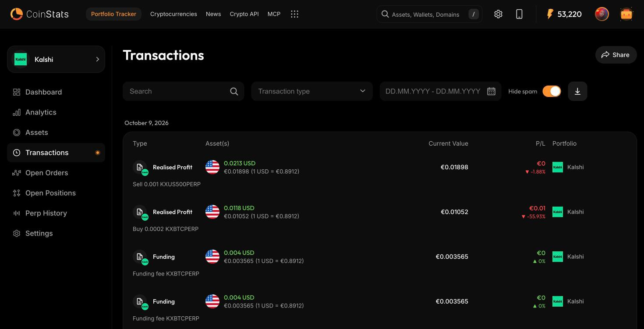
Task: Select the Portfolio Tracker tab
Action: click(x=113, y=14)
